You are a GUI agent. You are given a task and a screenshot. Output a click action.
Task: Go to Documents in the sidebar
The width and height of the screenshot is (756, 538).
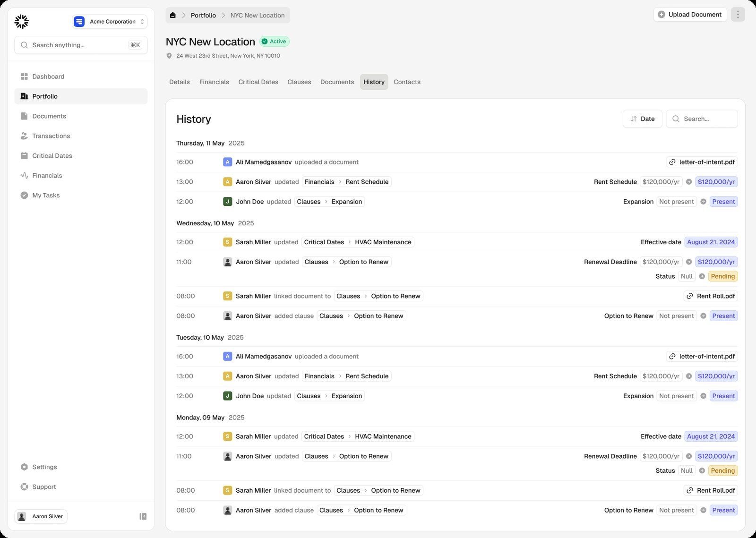(x=81, y=116)
